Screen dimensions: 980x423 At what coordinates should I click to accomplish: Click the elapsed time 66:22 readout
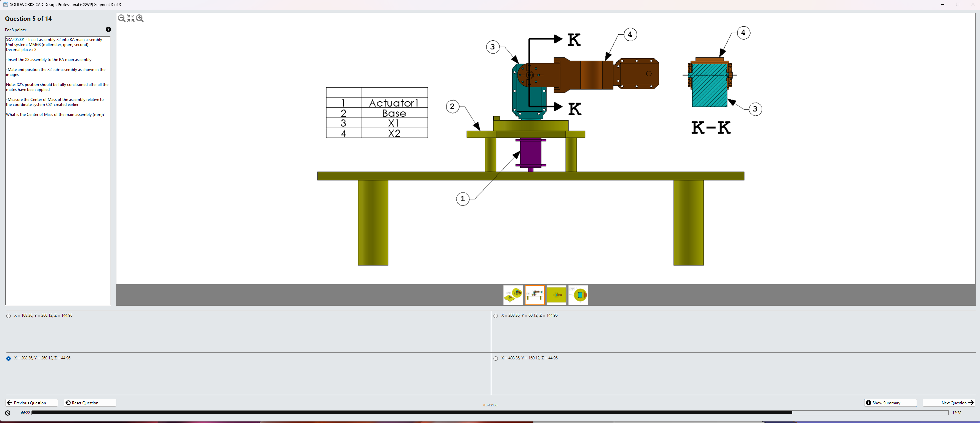[25, 413]
